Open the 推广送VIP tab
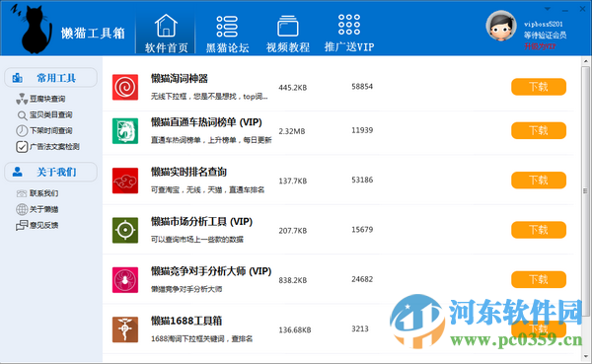The width and height of the screenshot is (592, 364). coord(349,34)
